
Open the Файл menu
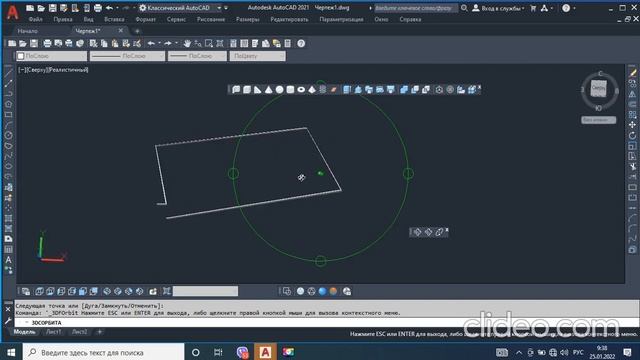pyautogui.click(x=36, y=19)
